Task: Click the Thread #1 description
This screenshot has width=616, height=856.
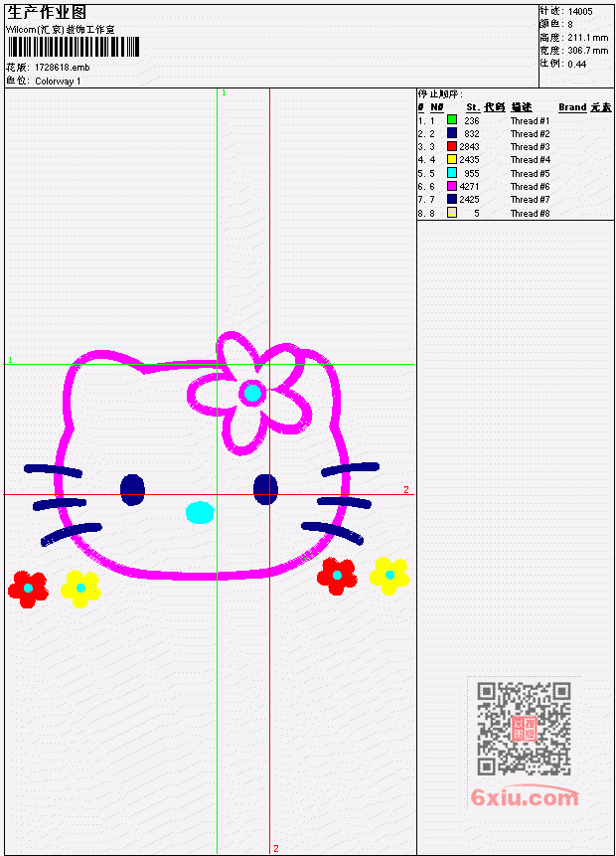Action: click(530, 121)
